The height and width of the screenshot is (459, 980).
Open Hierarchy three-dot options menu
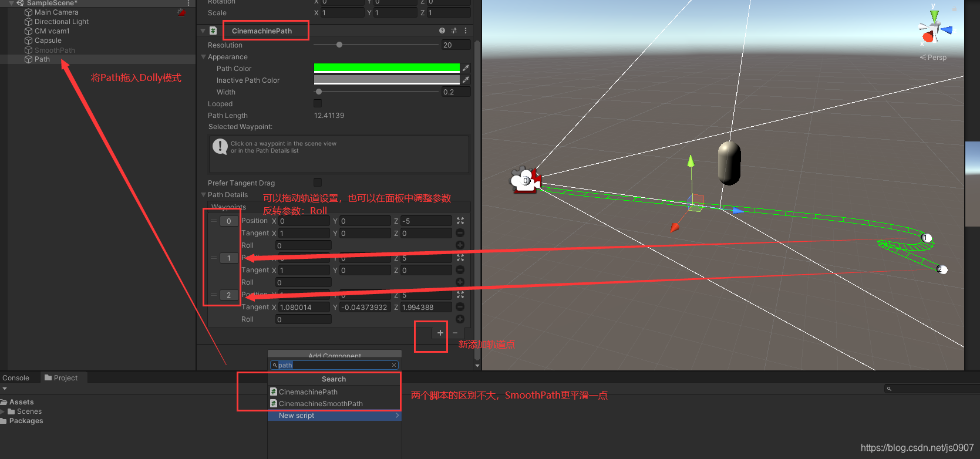click(x=188, y=3)
